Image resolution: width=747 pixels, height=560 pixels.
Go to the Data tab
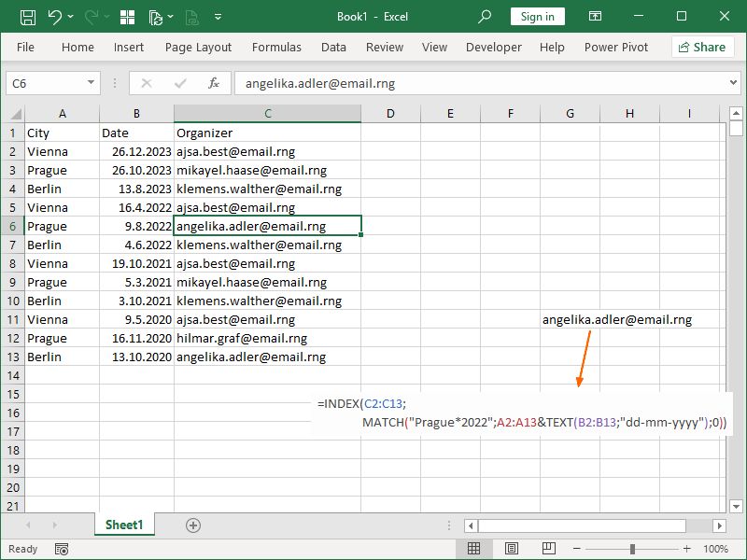pos(333,48)
